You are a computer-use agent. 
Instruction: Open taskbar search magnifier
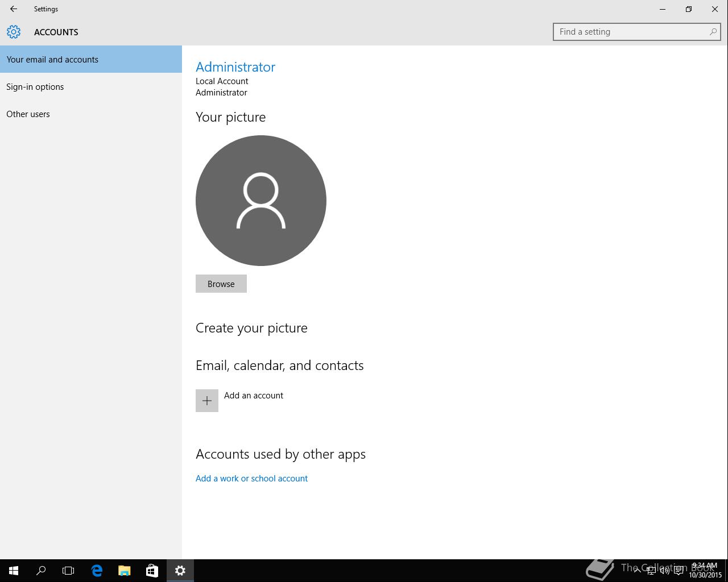click(x=41, y=571)
